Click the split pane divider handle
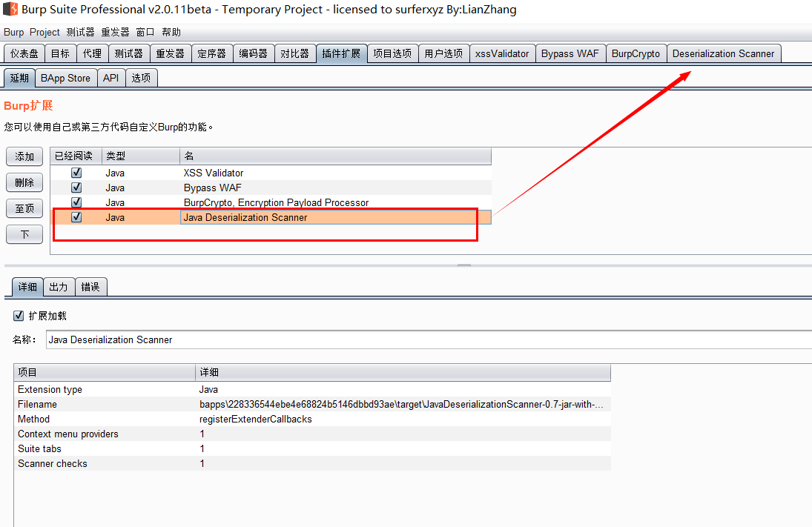Viewport: 812px width, 527px height. tap(464, 265)
